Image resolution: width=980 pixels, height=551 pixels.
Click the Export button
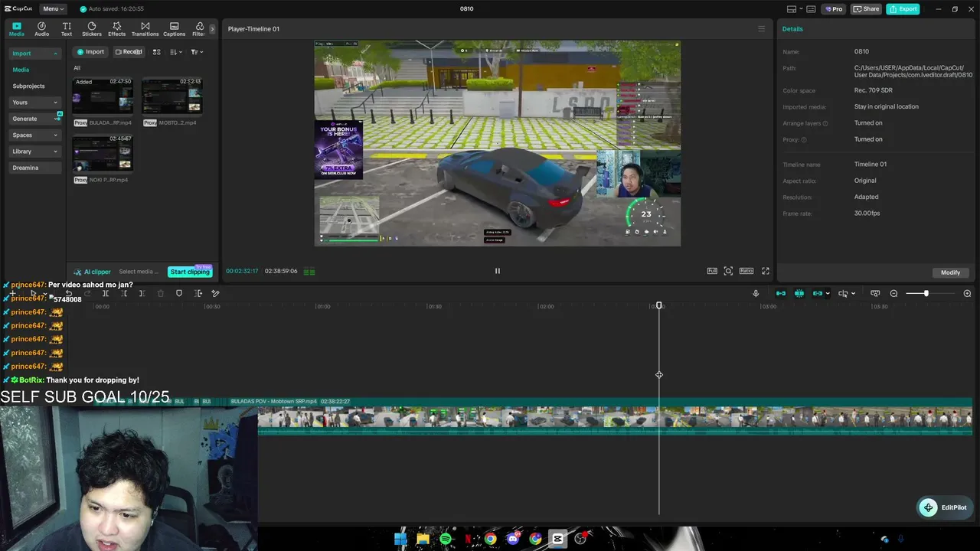(x=903, y=9)
